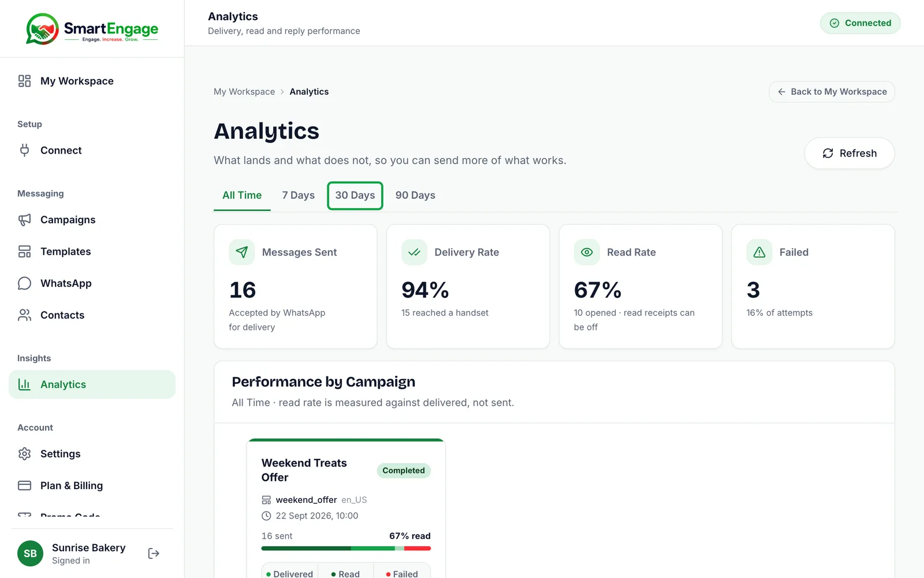Click the Delivery Rate double-check icon
924x578 pixels.
(x=414, y=252)
